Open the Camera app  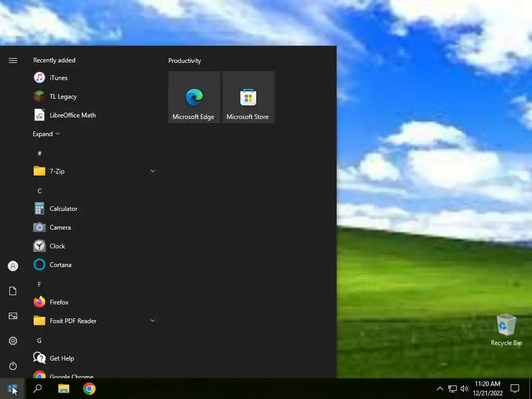click(95, 228)
